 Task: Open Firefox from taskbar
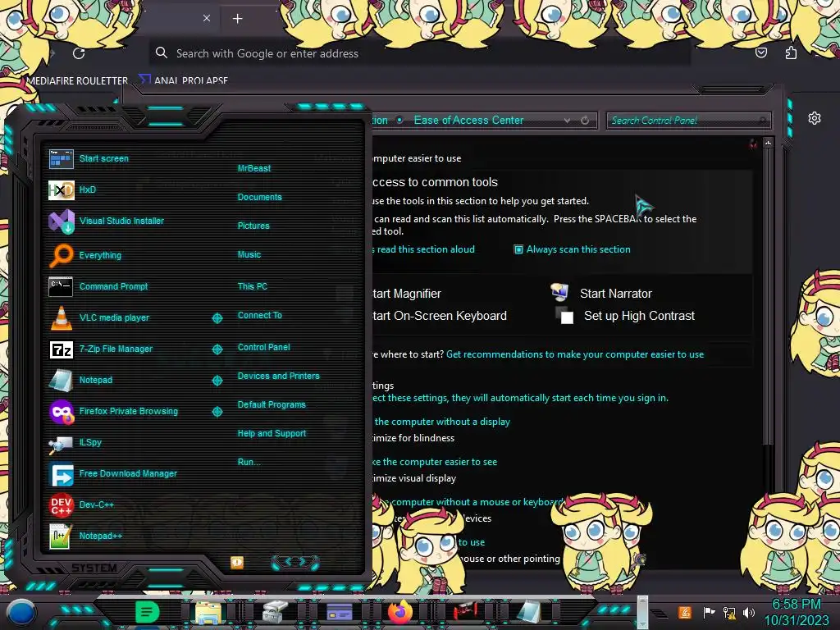[400, 612]
